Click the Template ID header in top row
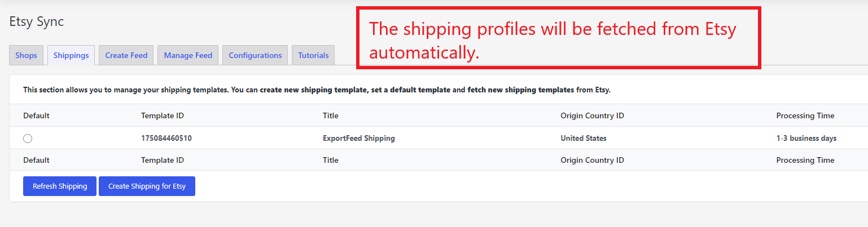This screenshot has height=227, width=868. point(162,115)
